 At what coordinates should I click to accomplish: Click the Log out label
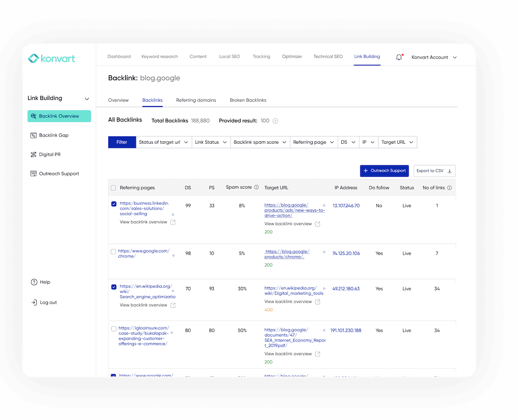(48, 302)
